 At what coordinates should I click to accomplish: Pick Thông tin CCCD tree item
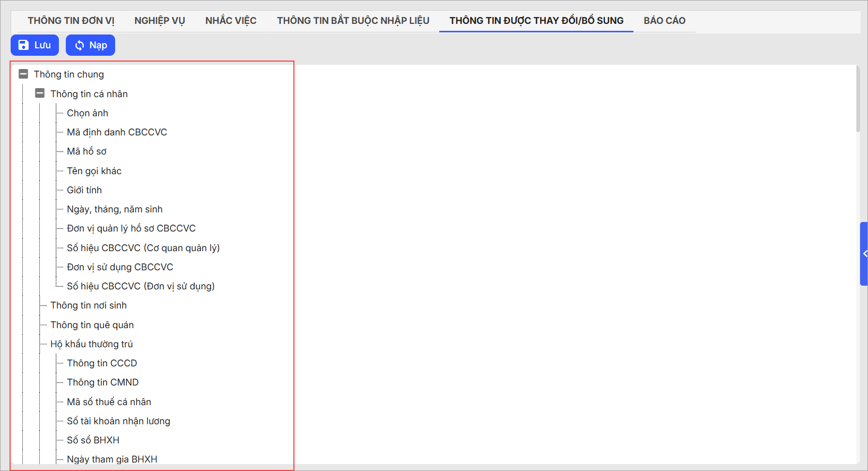102,363
